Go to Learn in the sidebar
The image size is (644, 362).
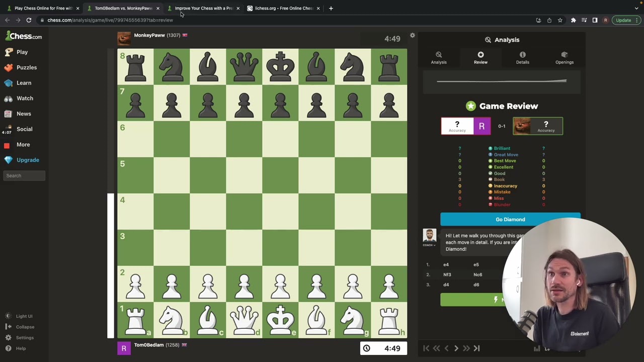coord(18,83)
